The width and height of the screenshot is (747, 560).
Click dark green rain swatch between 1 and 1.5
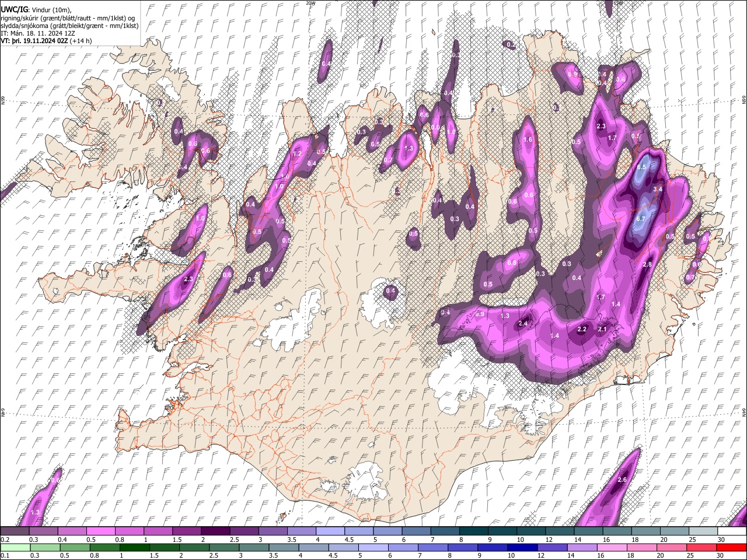(x=134, y=547)
